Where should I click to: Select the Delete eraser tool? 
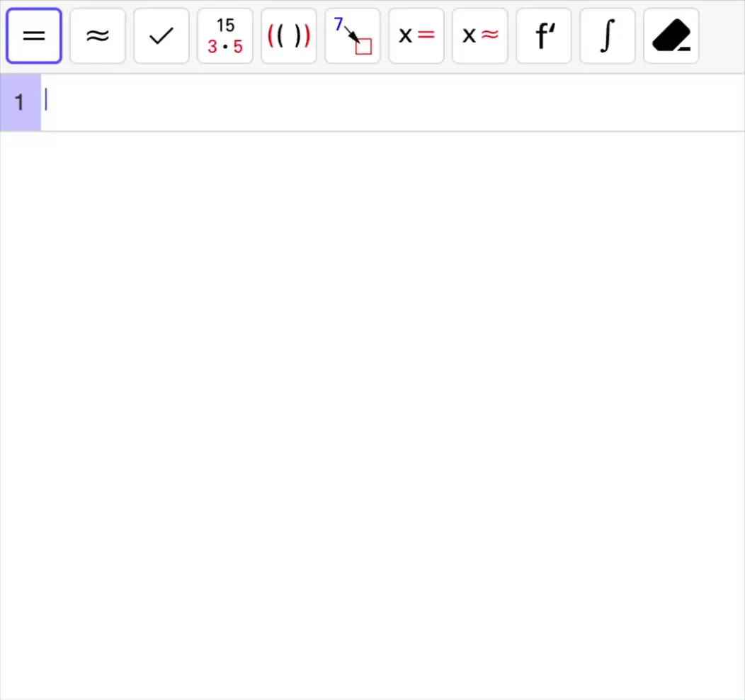click(671, 35)
